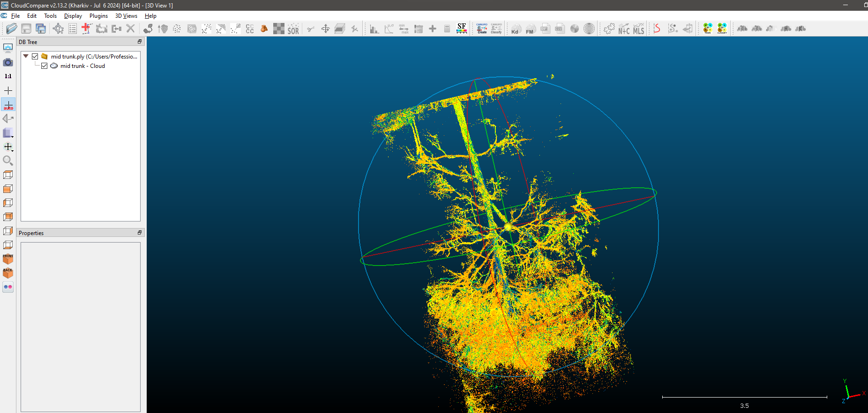Clone the selected entity with the sheep icon

[x=101, y=29]
